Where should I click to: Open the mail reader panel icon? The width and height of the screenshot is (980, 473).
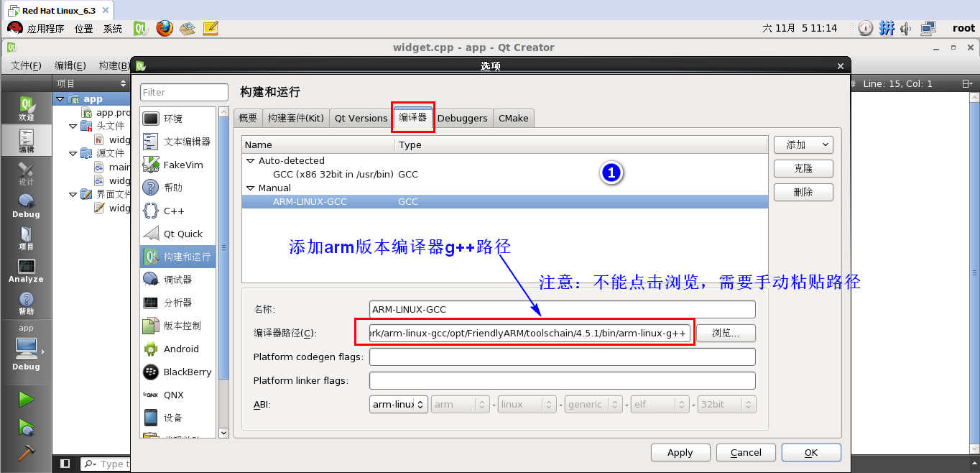tap(188, 28)
